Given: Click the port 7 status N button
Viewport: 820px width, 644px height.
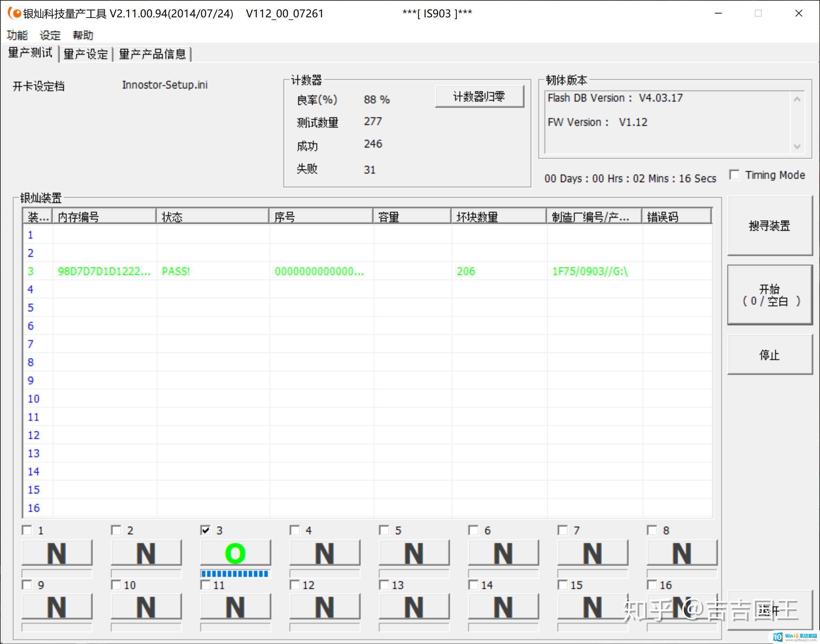Looking at the screenshot, I should click(593, 553).
